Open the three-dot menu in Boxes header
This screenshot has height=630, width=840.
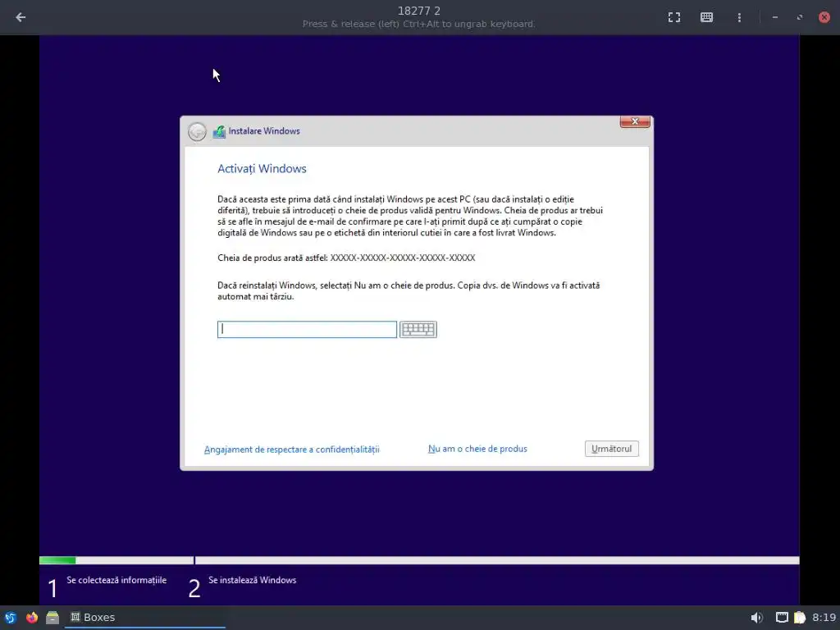739,17
